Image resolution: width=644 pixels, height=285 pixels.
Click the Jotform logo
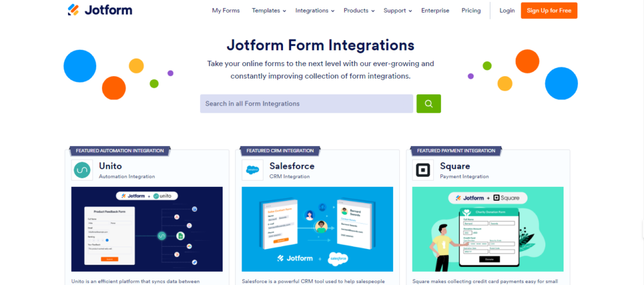[100, 10]
